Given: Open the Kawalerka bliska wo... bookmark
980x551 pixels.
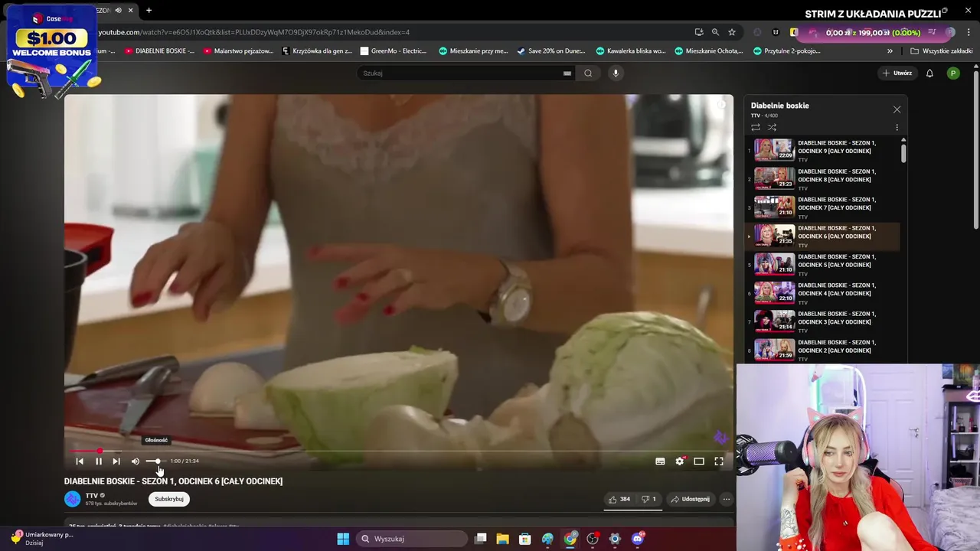Looking at the screenshot, I should tap(631, 51).
